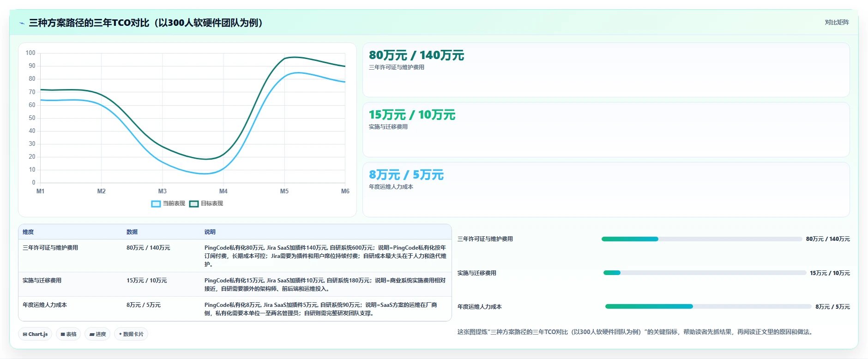The height and width of the screenshot is (359, 868).
Task: Open the 80万元 / 140万元 data card
Action: pos(606,70)
